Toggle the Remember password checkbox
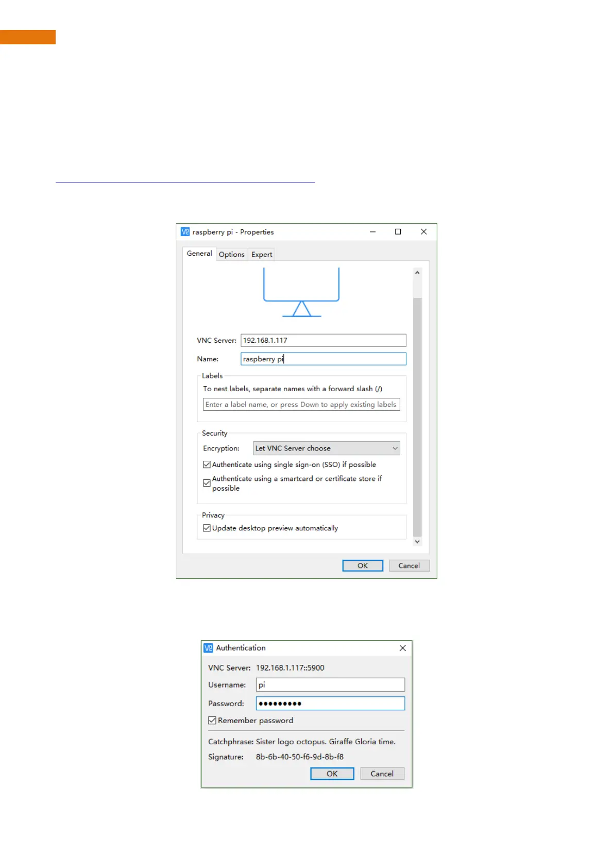The width and height of the screenshot is (613, 868). [x=212, y=721]
